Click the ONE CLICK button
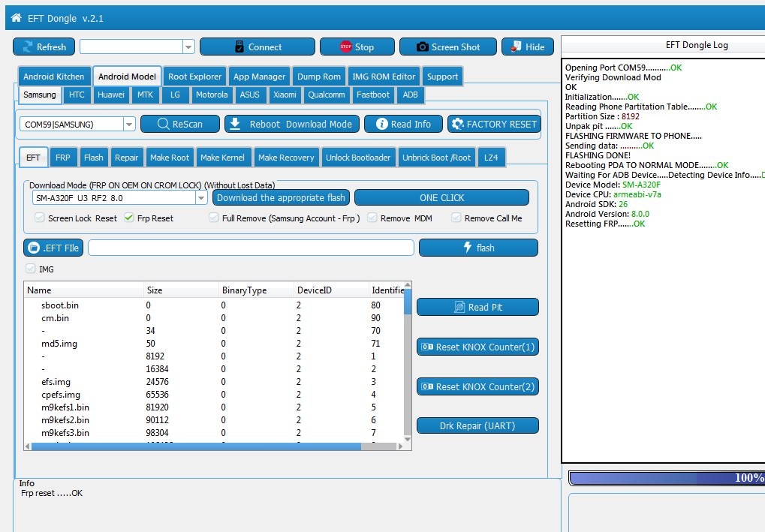 pos(441,197)
